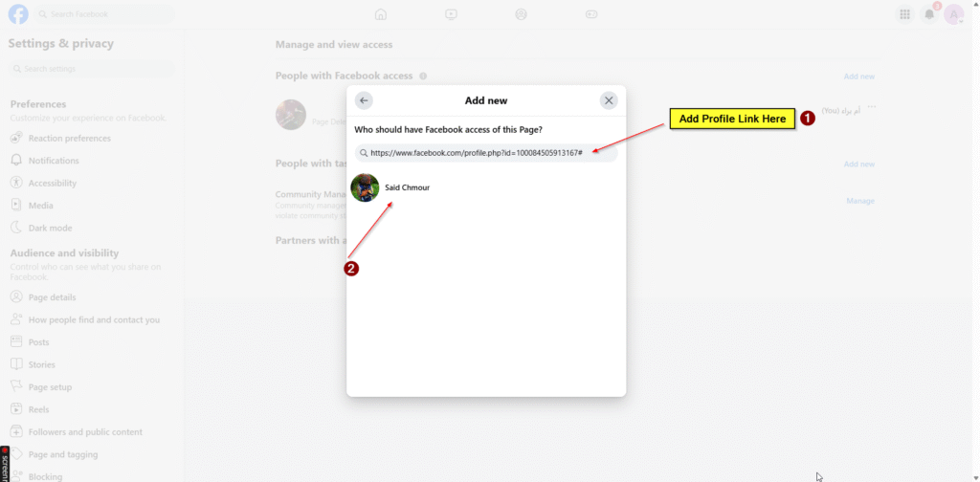The image size is (980, 482).
Task: Click Add new beside People with Facebook access
Action: (x=858, y=77)
